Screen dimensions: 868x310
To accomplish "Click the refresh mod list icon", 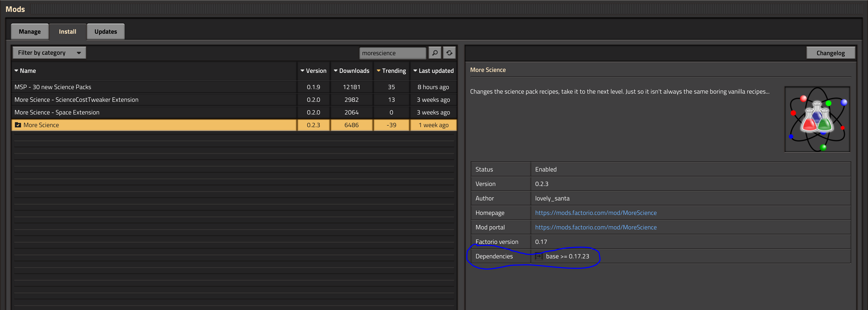I will (x=449, y=53).
